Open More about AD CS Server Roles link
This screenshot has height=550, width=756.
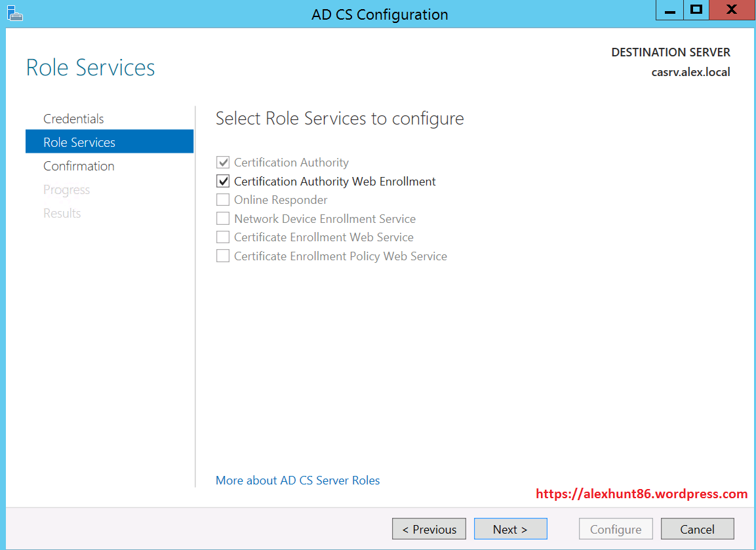[x=298, y=481]
